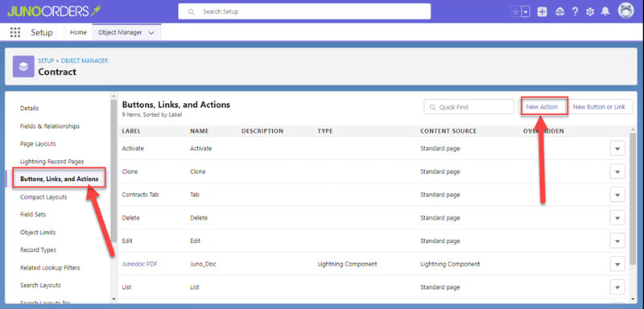Click the sidebar scrollbar up arrow
644x309 pixels.
pyautogui.click(x=114, y=96)
